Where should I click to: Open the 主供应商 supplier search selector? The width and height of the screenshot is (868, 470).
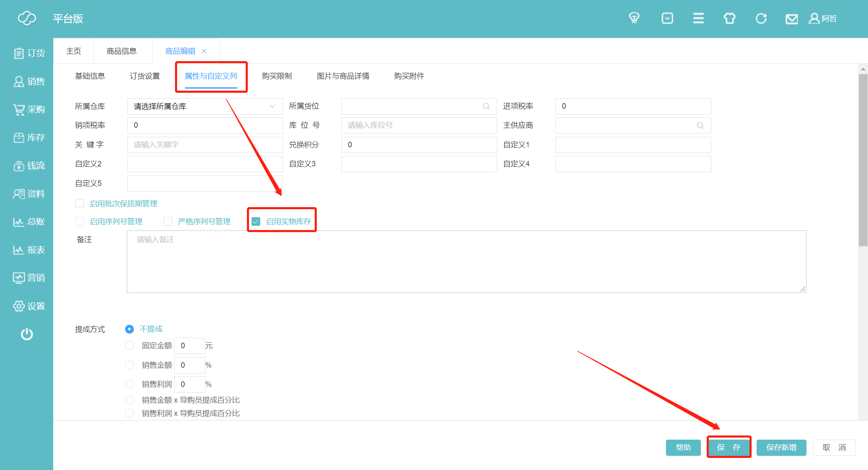pos(700,126)
